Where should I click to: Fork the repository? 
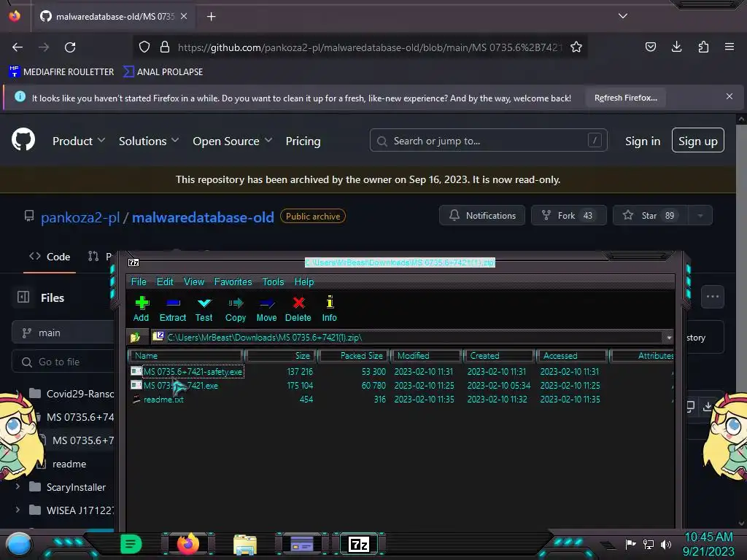(x=569, y=216)
